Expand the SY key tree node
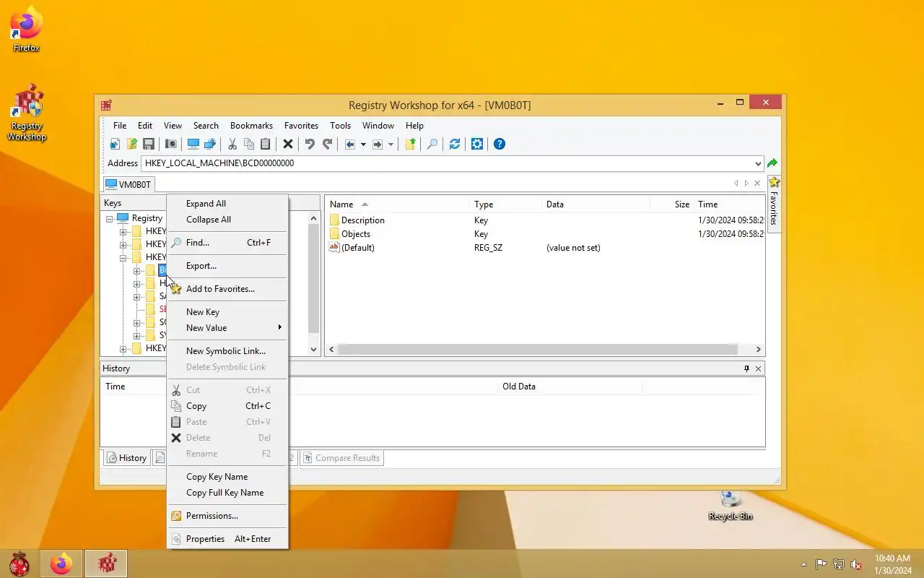Viewport: 924px width, 578px height. (137, 336)
